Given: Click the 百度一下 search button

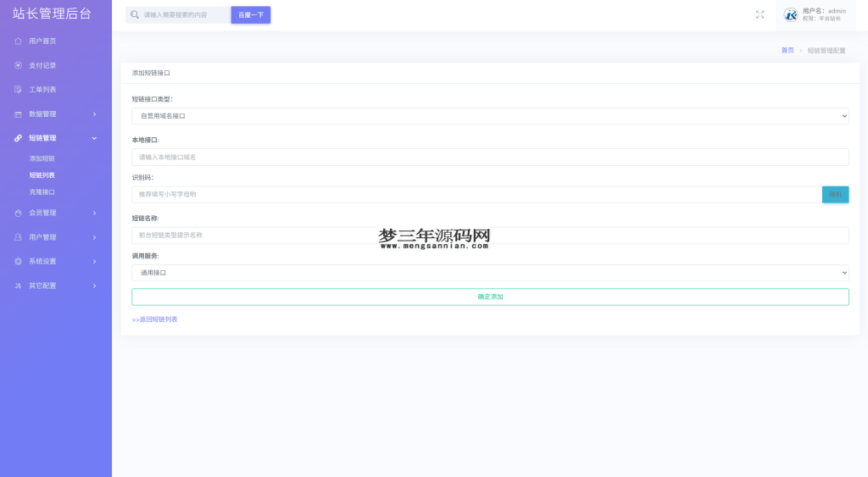Looking at the screenshot, I should pyautogui.click(x=251, y=15).
